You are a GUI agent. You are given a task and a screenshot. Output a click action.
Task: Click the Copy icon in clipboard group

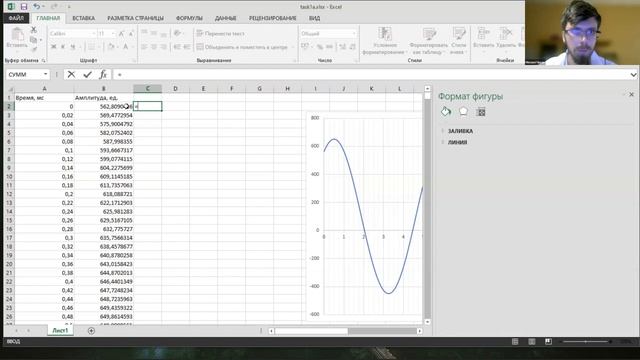tap(33, 40)
